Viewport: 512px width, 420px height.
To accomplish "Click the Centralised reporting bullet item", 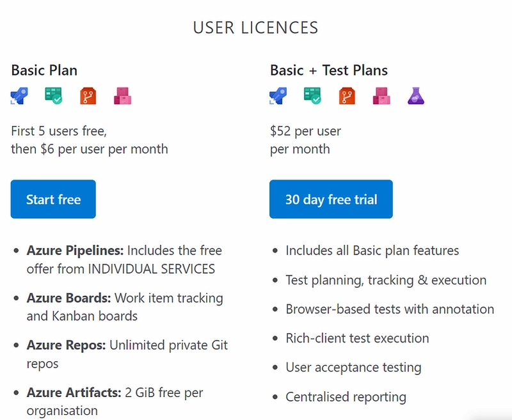I will click(x=346, y=397).
